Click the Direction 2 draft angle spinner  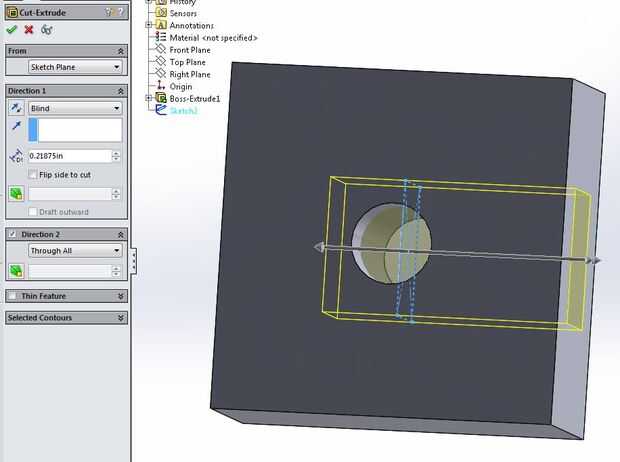[x=116, y=271]
